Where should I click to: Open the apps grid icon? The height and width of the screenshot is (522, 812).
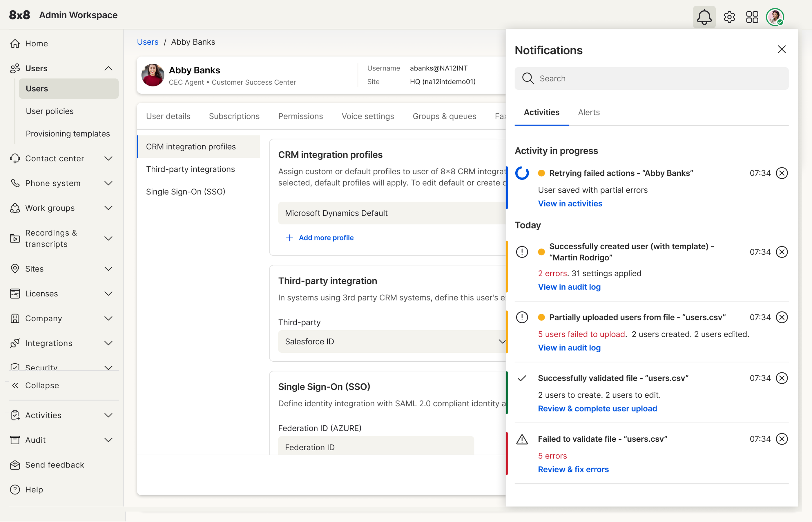[x=752, y=17]
